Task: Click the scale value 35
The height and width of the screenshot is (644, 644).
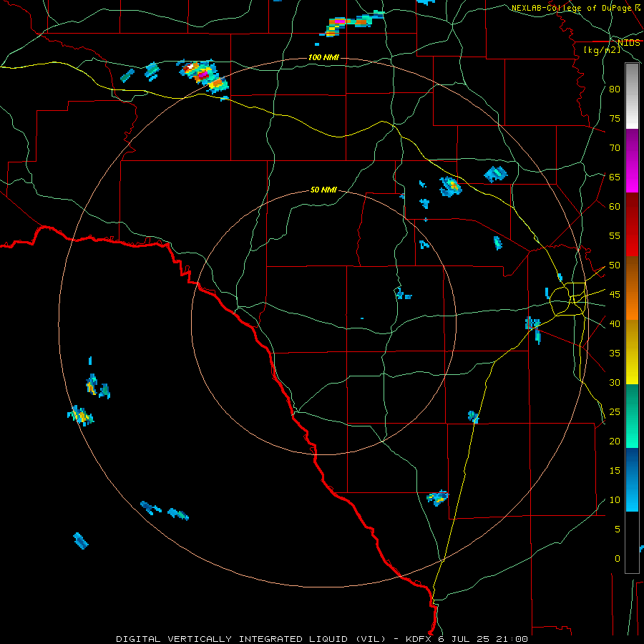Action: point(615,353)
